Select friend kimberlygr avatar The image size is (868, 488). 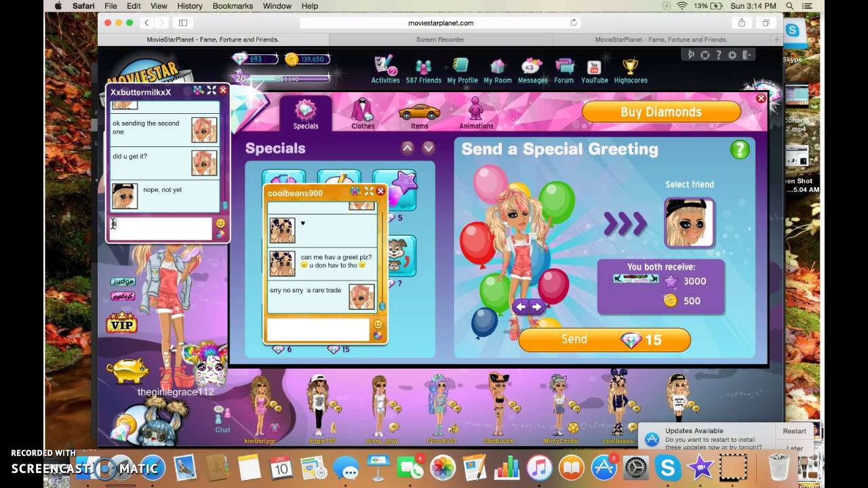(260, 405)
